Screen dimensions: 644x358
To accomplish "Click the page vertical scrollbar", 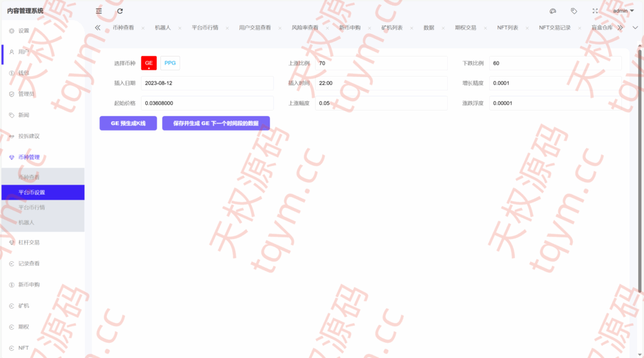I will tap(640, 171).
